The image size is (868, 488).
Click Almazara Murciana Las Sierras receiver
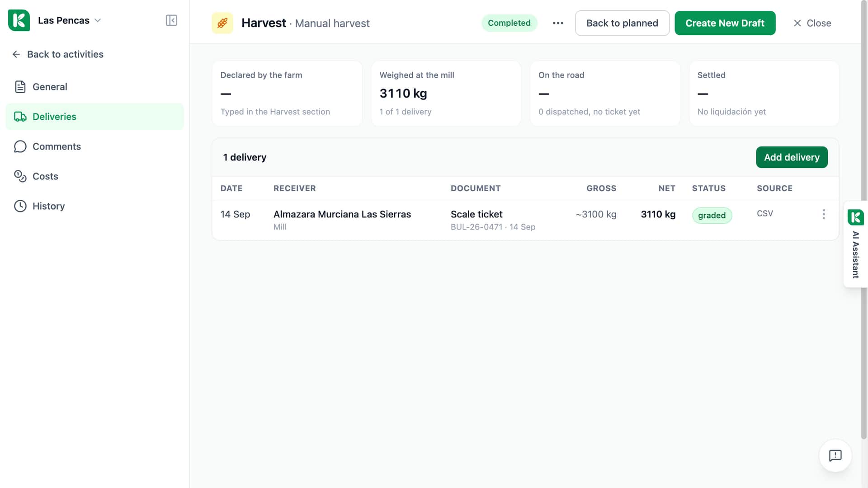[342, 214]
